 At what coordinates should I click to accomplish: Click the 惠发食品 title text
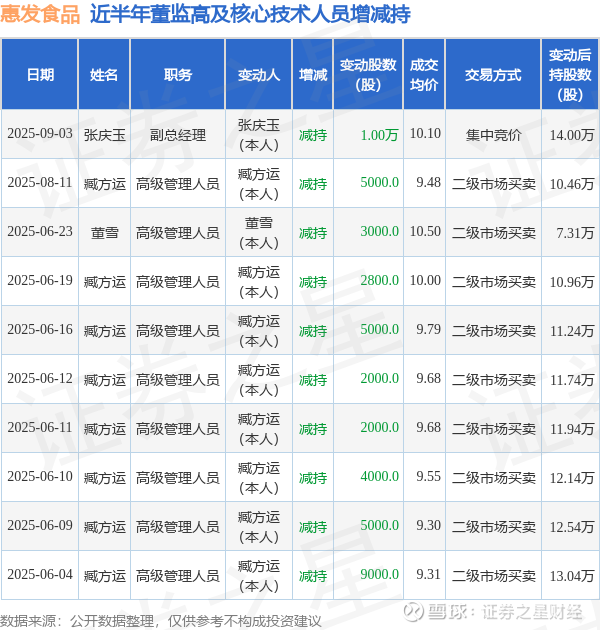click(40, 13)
